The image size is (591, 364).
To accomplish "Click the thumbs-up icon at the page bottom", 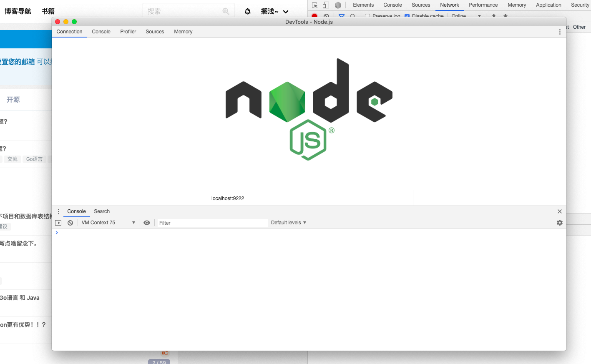I will point(165,353).
